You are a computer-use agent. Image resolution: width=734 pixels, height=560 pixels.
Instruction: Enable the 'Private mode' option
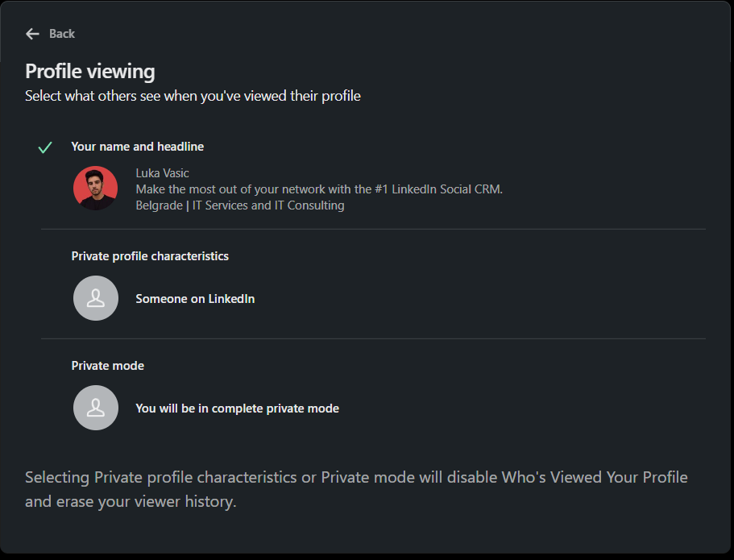[107, 366]
